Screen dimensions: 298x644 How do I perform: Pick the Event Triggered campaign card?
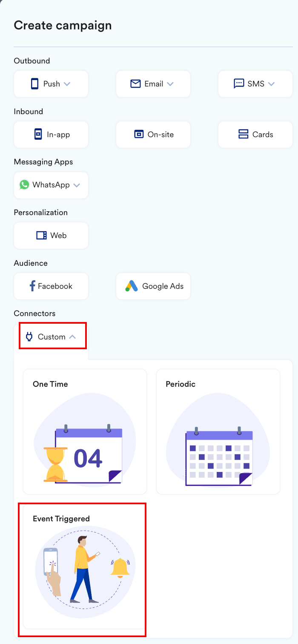click(85, 566)
